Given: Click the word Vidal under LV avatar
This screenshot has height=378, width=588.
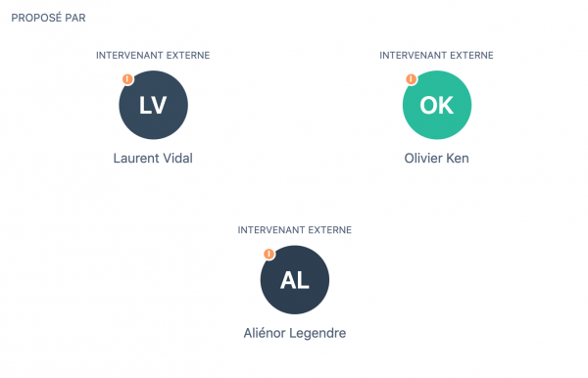Looking at the screenshot, I should [x=177, y=158].
